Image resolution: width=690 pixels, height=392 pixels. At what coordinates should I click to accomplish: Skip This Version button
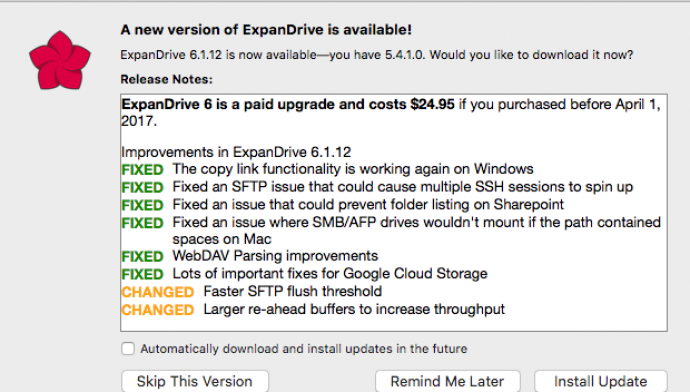[x=195, y=381]
